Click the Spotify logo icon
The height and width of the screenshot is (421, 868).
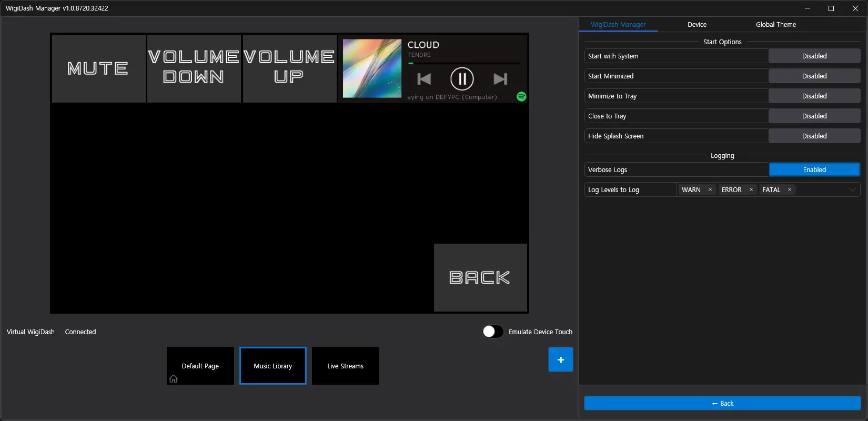521,96
